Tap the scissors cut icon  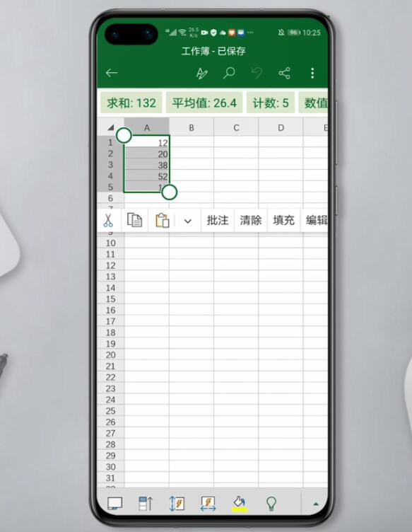(108, 221)
